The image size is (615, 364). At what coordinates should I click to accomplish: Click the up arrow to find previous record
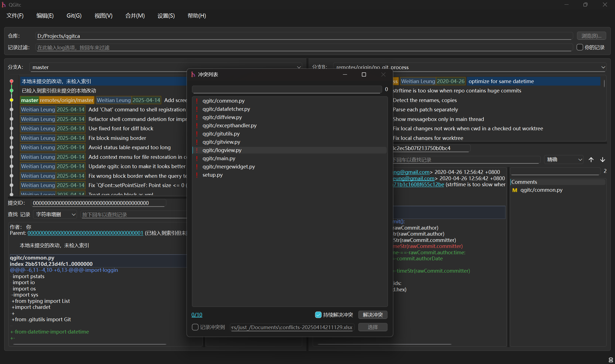591,160
